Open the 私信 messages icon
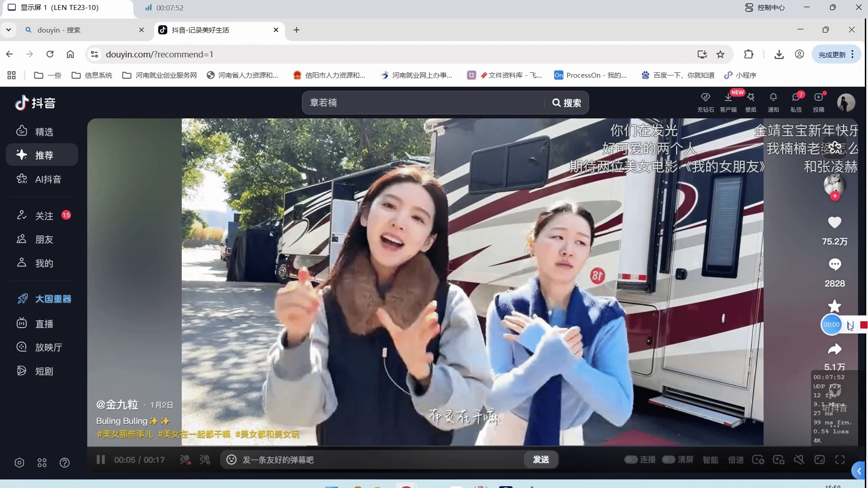 (x=796, y=98)
